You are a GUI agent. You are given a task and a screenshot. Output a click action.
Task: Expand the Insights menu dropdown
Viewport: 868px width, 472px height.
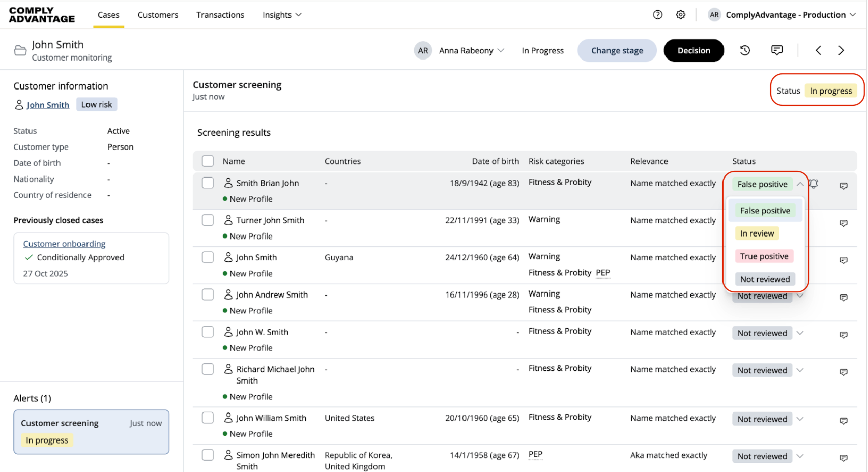(282, 15)
